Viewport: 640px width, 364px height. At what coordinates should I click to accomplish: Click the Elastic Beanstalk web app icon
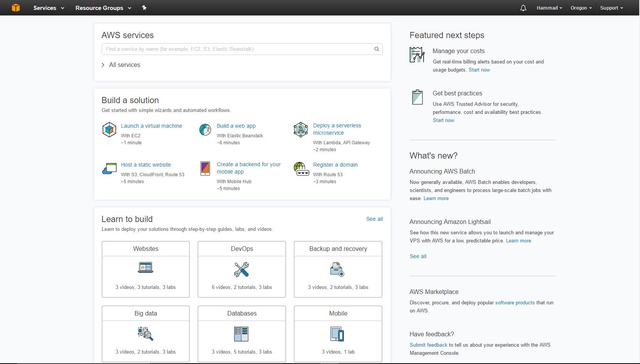[x=205, y=130]
